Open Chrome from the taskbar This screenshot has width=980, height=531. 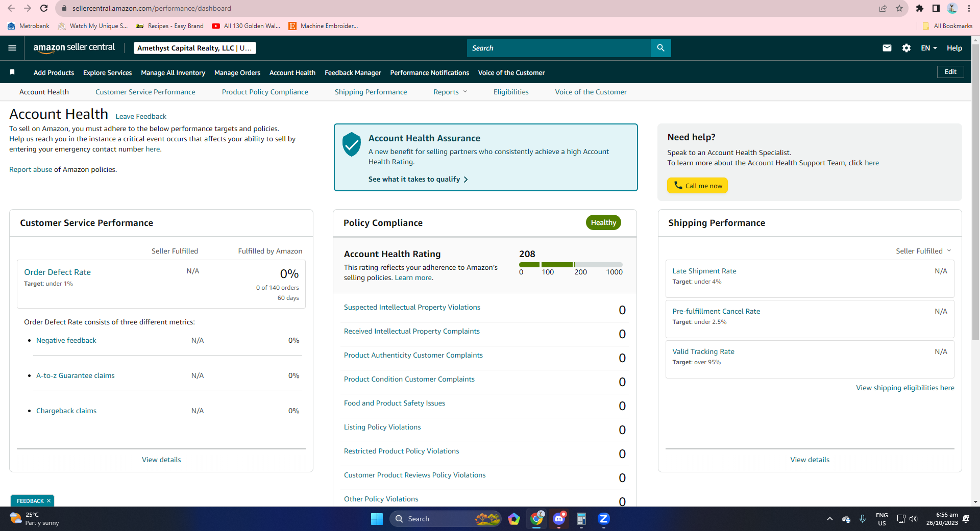point(536,519)
